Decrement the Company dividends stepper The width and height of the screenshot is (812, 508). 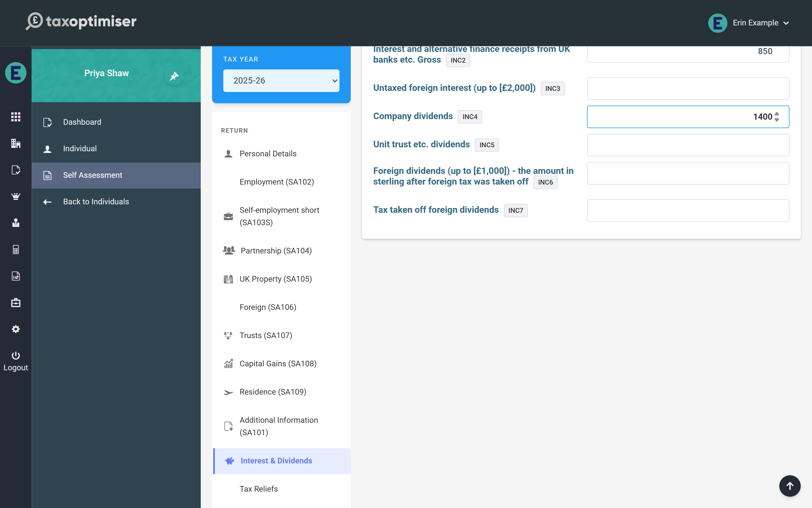click(x=777, y=120)
